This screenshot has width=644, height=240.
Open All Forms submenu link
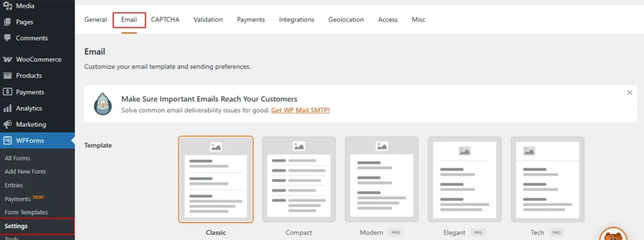coord(17,158)
